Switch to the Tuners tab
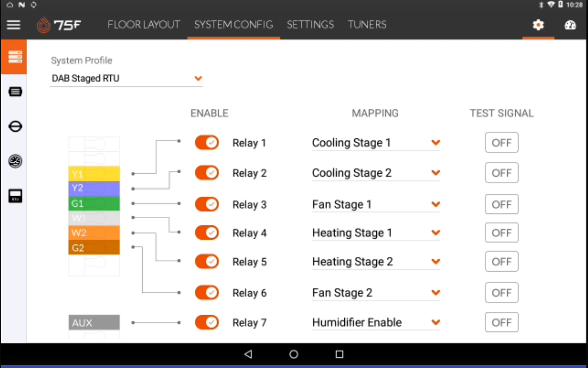This screenshot has width=588, height=368. click(x=367, y=25)
